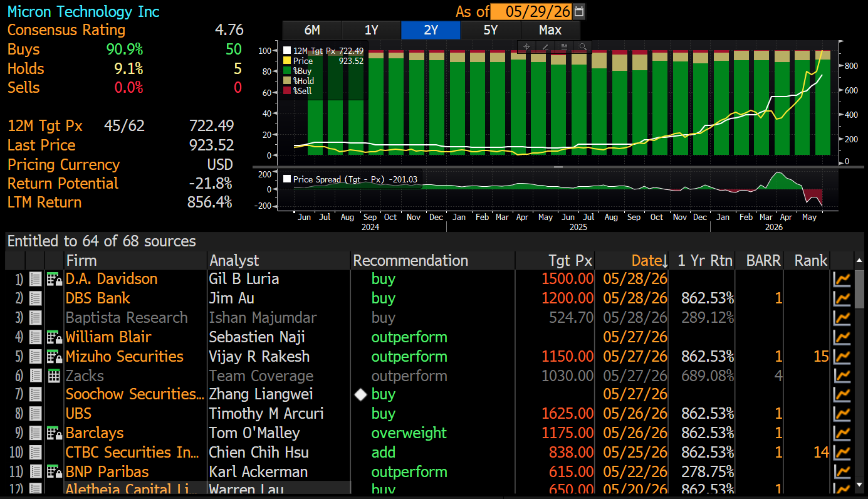Click the 1625.00 target price for UBS
Viewport: 868px width, 499px height.
click(x=567, y=414)
